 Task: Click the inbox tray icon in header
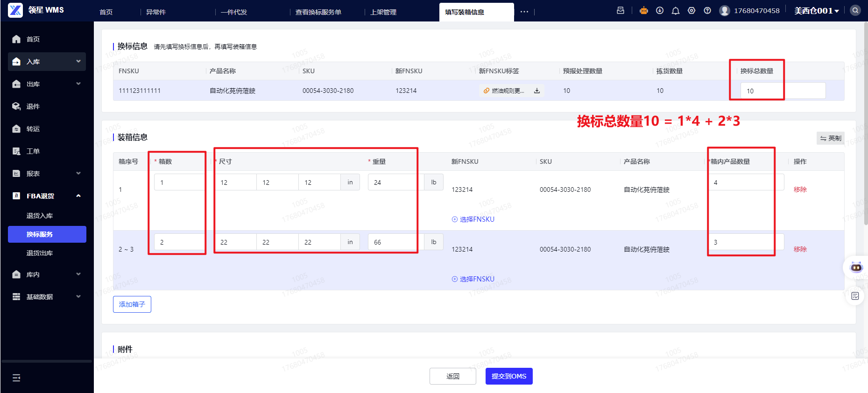(x=621, y=11)
